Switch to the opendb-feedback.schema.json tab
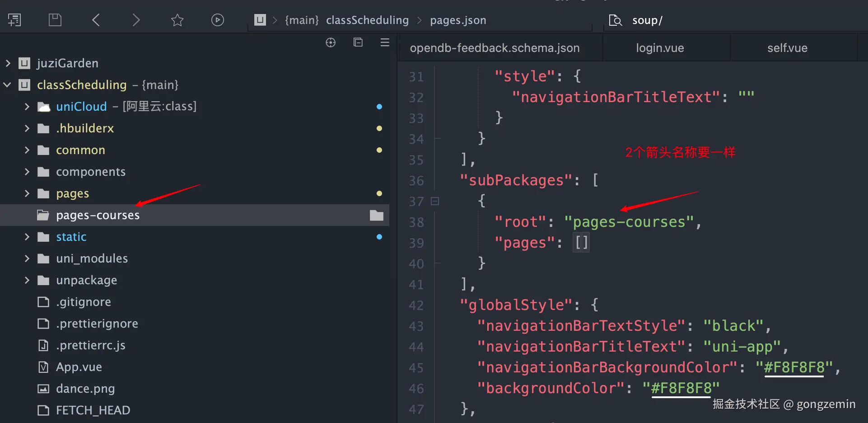This screenshot has width=868, height=423. 495,48
